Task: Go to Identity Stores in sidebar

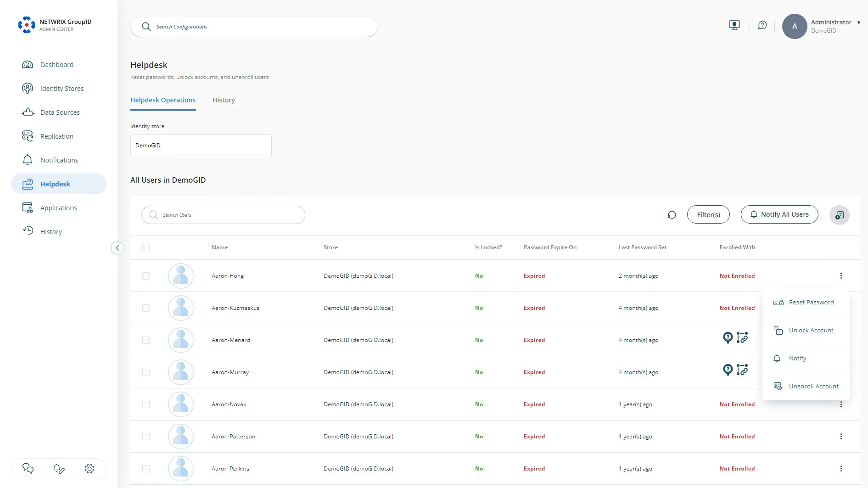Action: tap(58, 89)
